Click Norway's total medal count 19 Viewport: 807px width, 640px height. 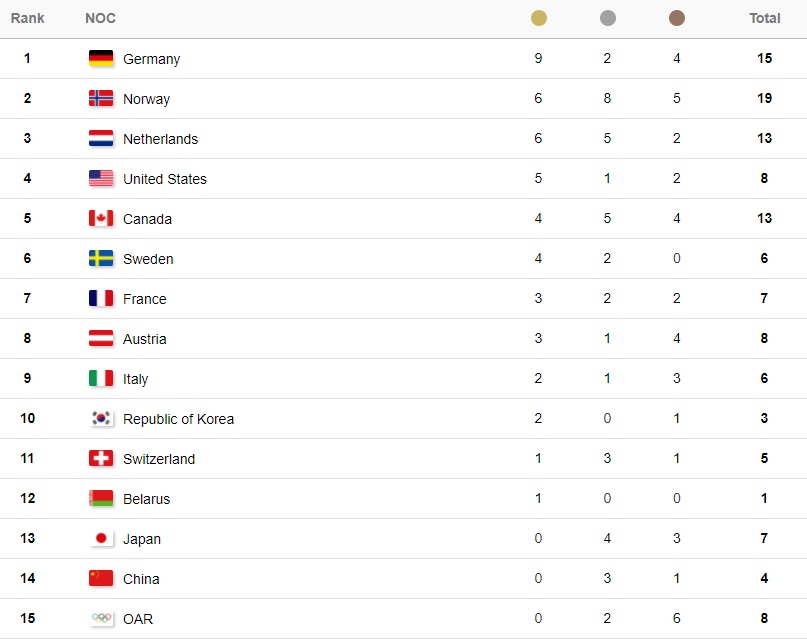tap(764, 98)
